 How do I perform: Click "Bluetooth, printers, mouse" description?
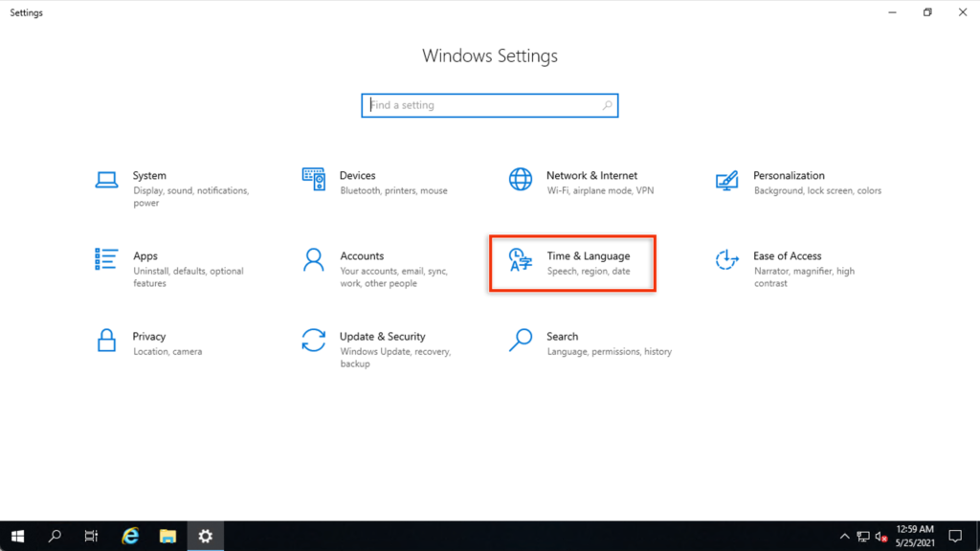pos(393,190)
